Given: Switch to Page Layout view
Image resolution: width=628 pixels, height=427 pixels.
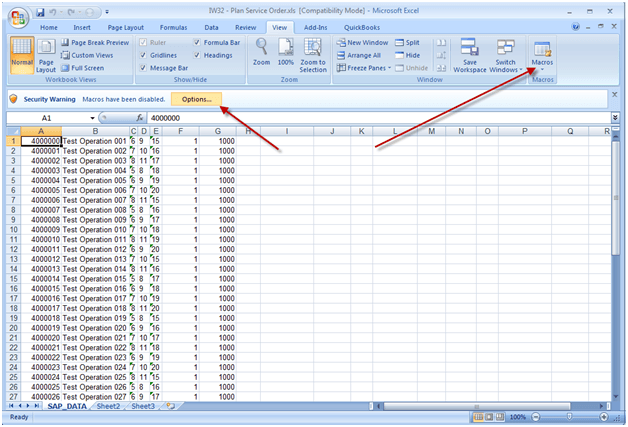Looking at the screenshot, I should coord(46,56).
